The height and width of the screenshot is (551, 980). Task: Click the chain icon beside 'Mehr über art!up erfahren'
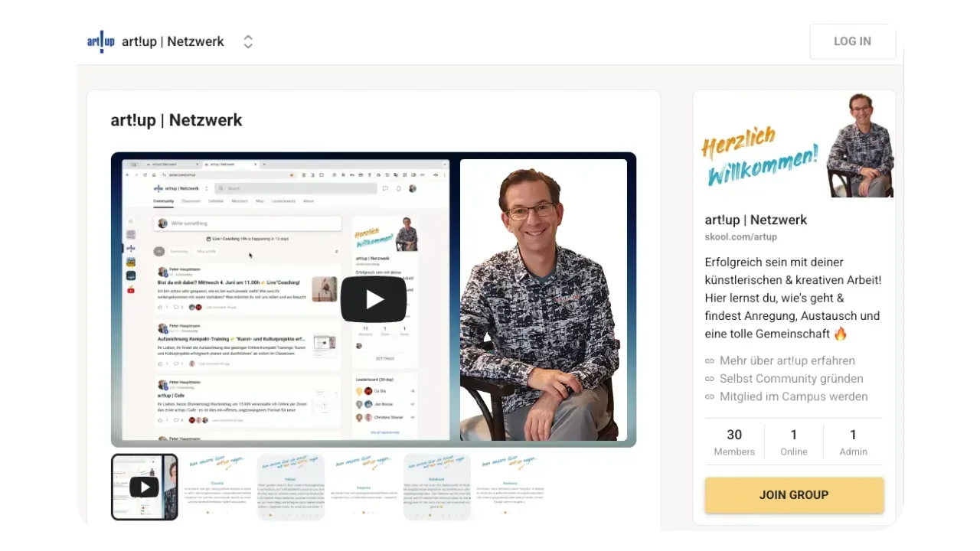click(x=710, y=360)
